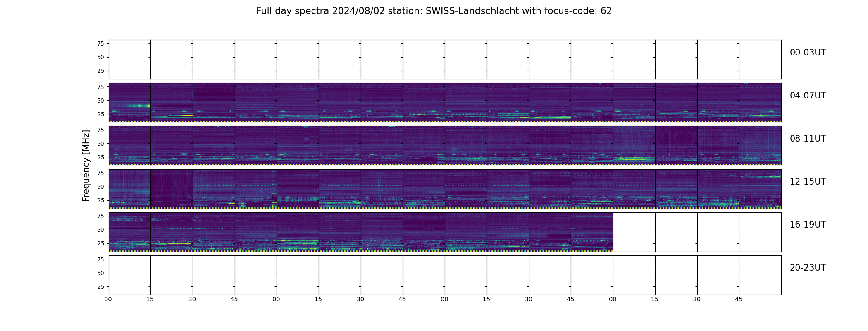The image size is (868, 331).
Task: Click the 50 tick of the 04-07UT row
Action: point(100,100)
